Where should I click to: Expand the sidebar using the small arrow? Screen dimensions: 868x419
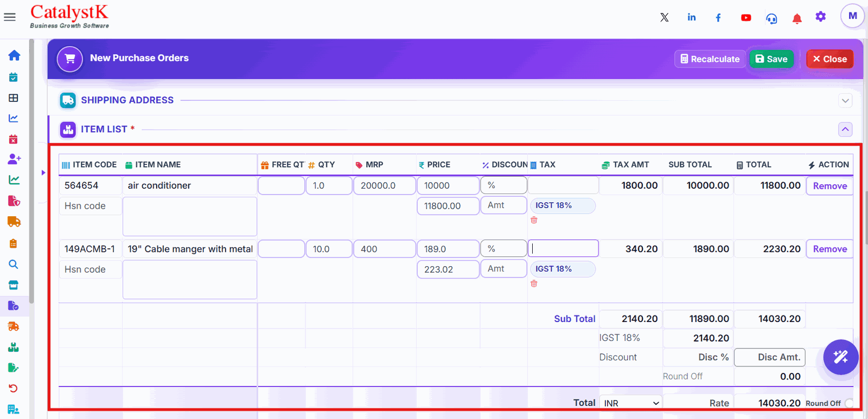point(43,173)
